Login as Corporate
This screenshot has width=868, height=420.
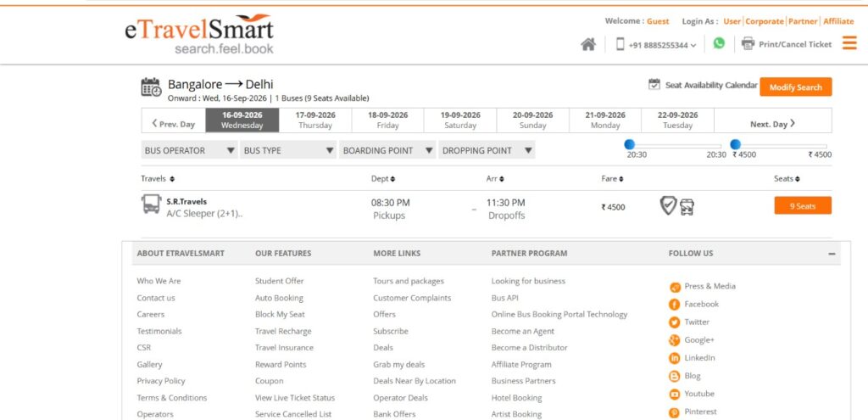[765, 21]
